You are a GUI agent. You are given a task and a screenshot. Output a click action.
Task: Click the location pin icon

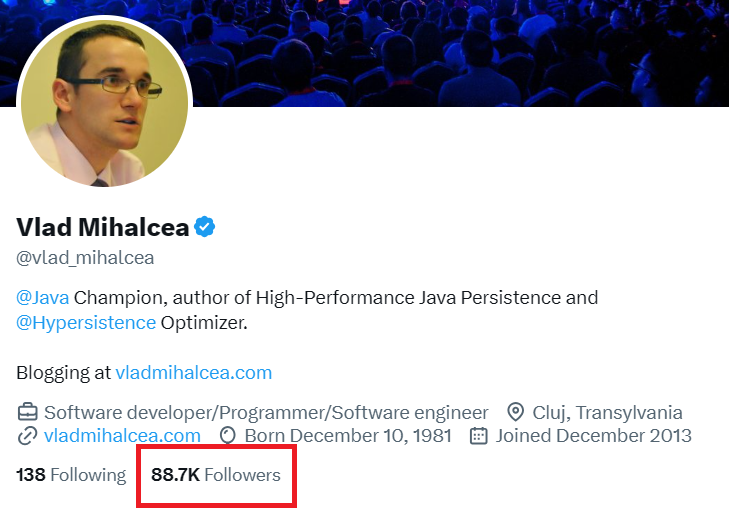516,412
